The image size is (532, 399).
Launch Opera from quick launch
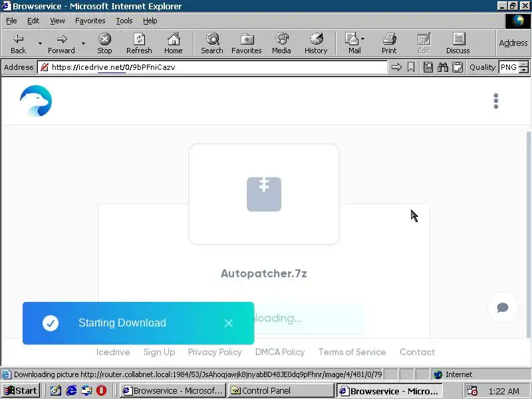[101, 390]
